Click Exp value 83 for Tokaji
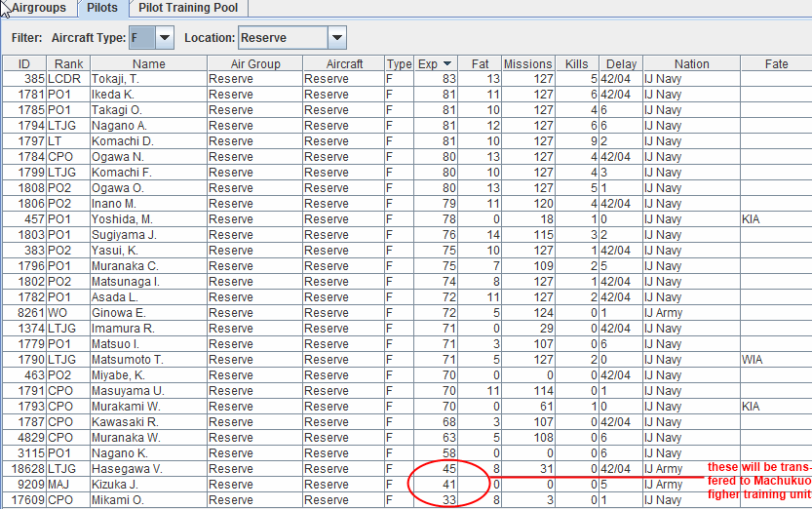Viewport: 812px width, 509px height. point(436,79)
